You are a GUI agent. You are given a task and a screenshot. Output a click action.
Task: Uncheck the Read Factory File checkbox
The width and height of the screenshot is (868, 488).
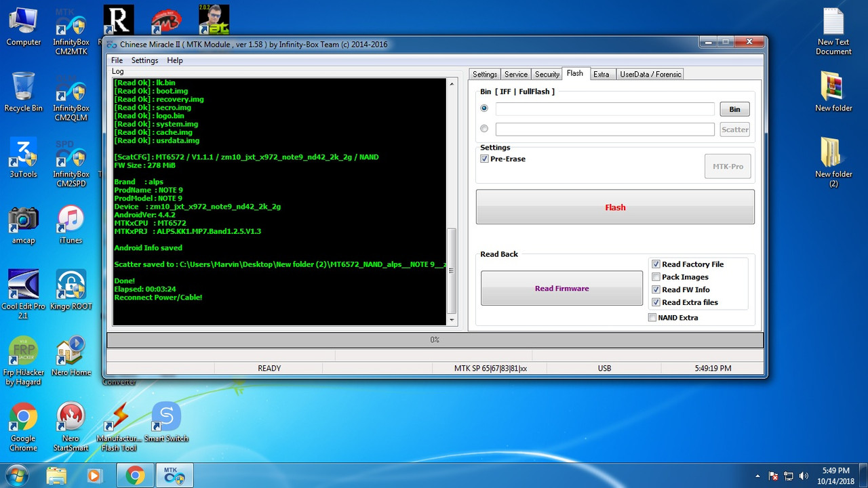656,264
